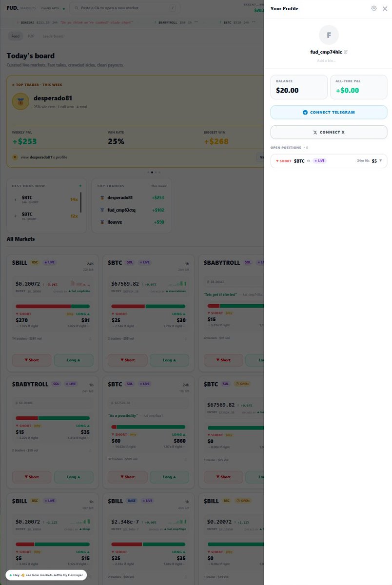Go Long on $BABYTROLL SOL 1h second-row market
The width and height of the screenshot is (392, 585).
click(74, 477)
